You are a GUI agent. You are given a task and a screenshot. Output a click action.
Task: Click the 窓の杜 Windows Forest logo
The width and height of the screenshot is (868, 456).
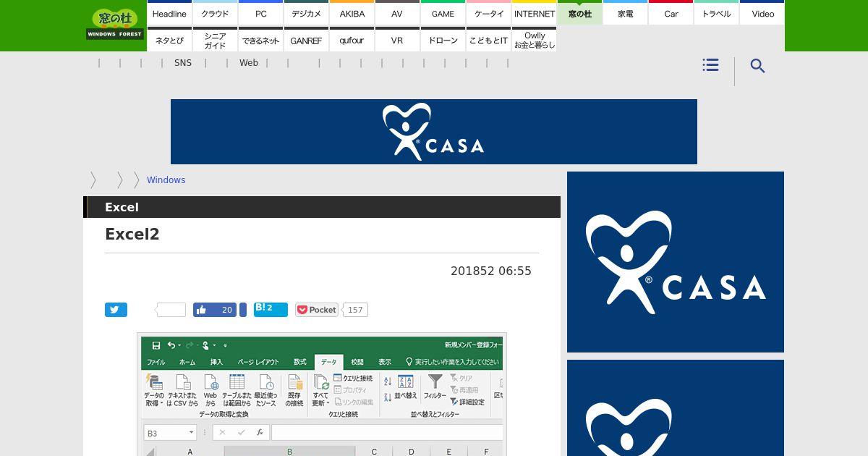[x=114, y=24]
